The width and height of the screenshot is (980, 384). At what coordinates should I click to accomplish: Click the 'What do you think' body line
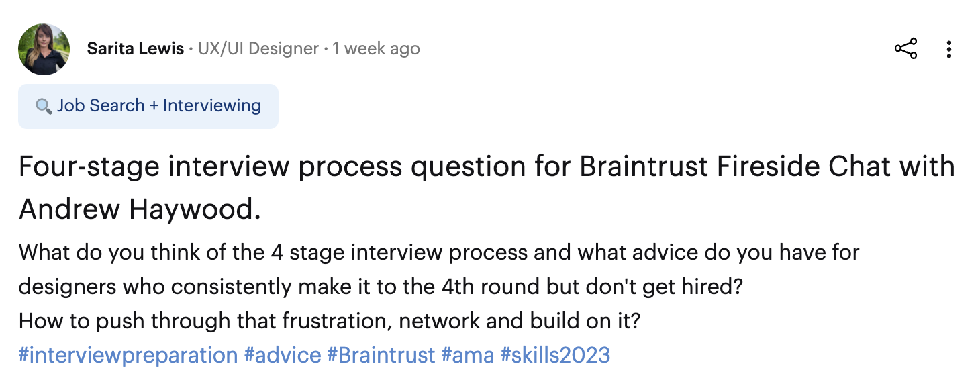coord(440,253)
